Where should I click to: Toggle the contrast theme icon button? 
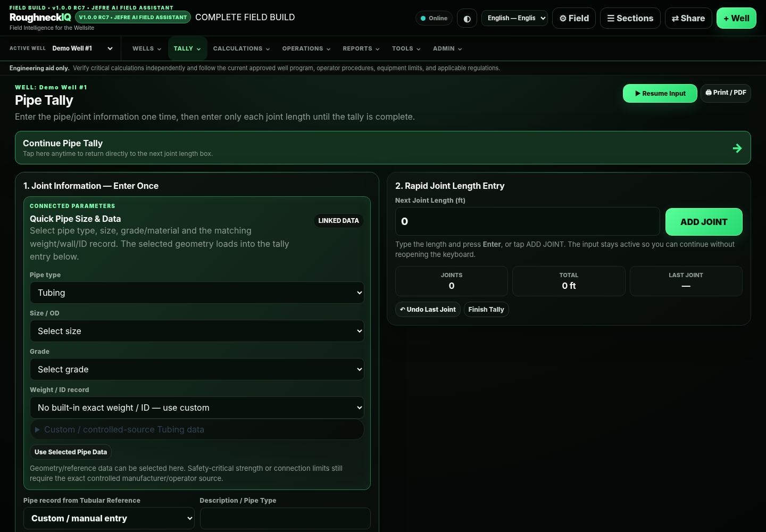[x=467, y=18]
